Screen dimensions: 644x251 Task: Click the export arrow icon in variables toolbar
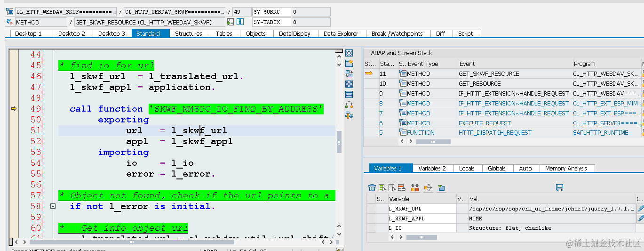(428, 188)
